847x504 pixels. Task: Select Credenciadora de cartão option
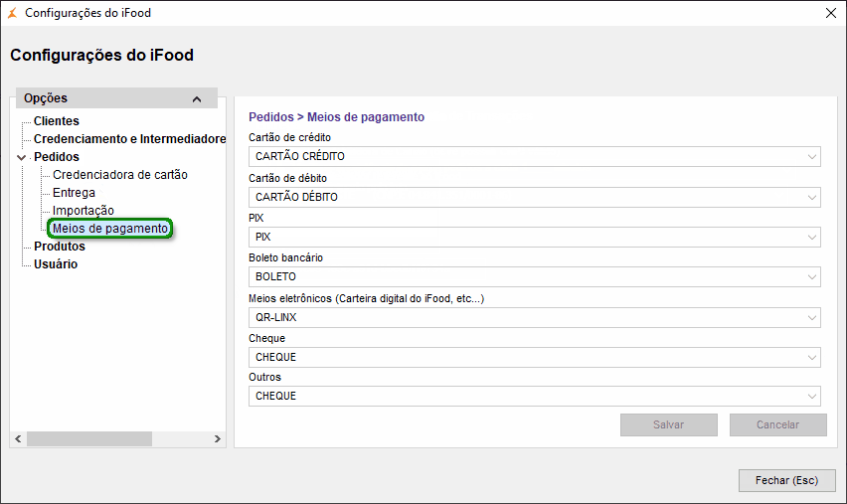(x=119, y=175)
